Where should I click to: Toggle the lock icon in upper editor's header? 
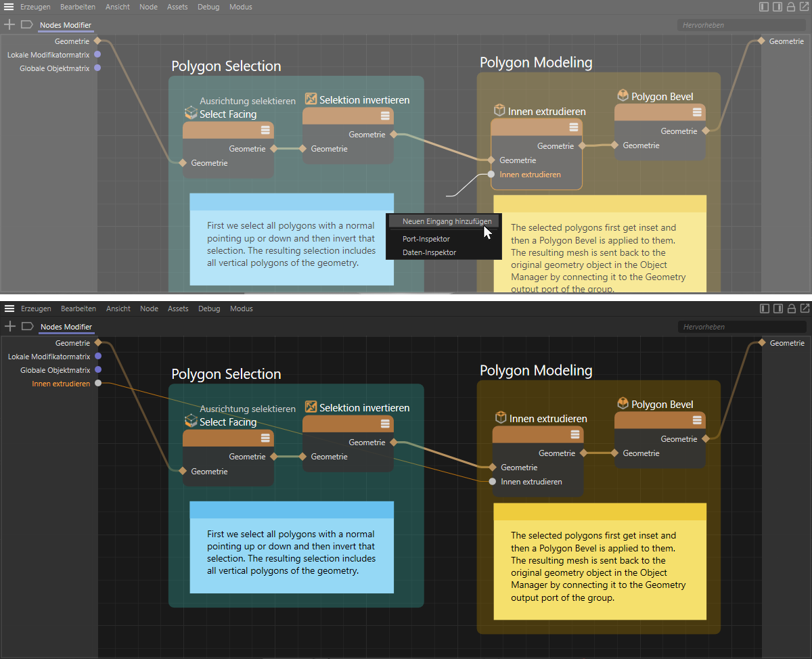(x=790, y=7)
